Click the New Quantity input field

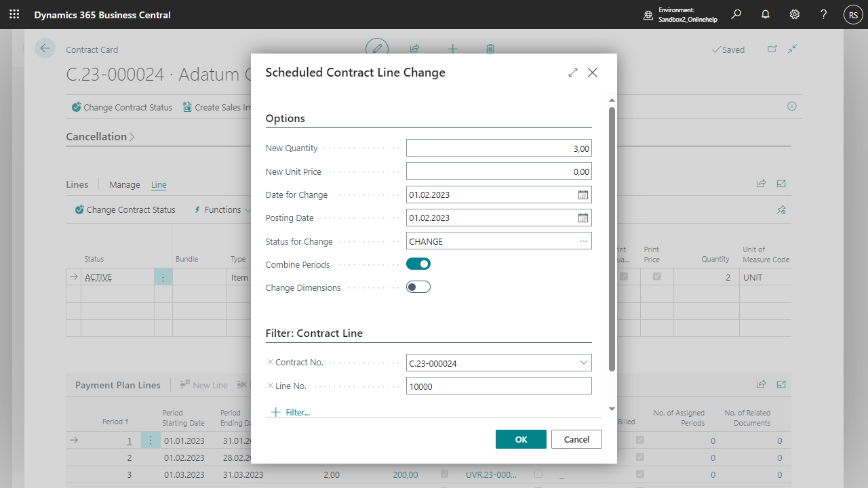(498, 148)
